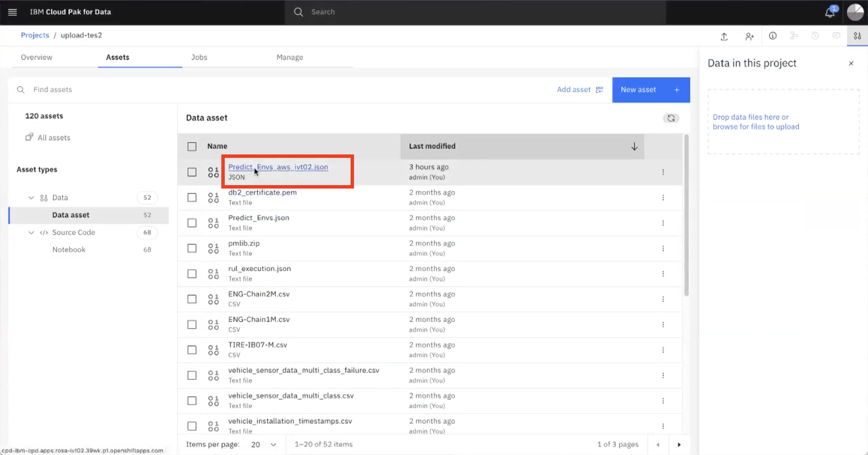The height and width of the screenshot is (455, 868).
Task: Click the add collaborators icon
Action: tap(749, 36)
